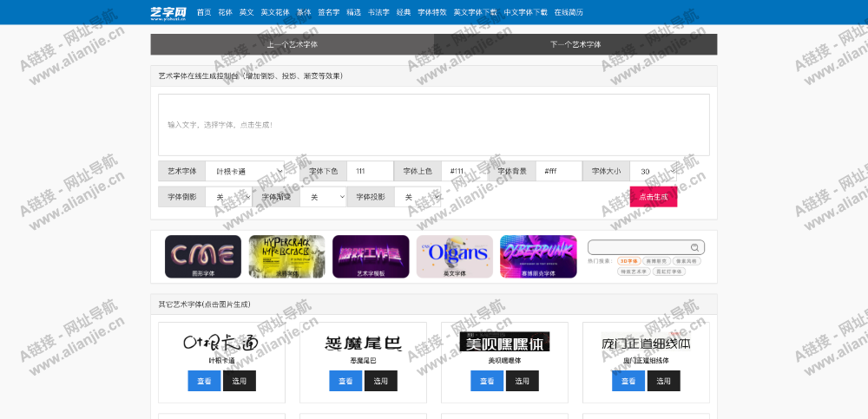Open the 字体大小 size dropdown

[x=654, y=172]
